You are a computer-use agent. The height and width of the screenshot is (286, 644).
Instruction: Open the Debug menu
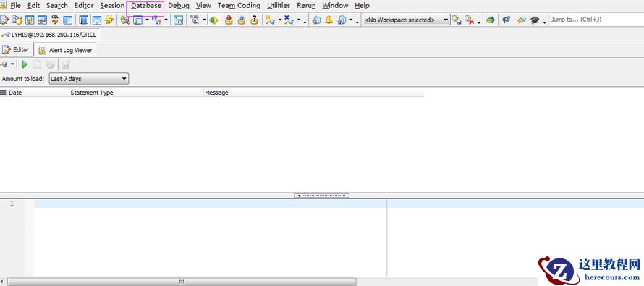click(x=179, y=5)
